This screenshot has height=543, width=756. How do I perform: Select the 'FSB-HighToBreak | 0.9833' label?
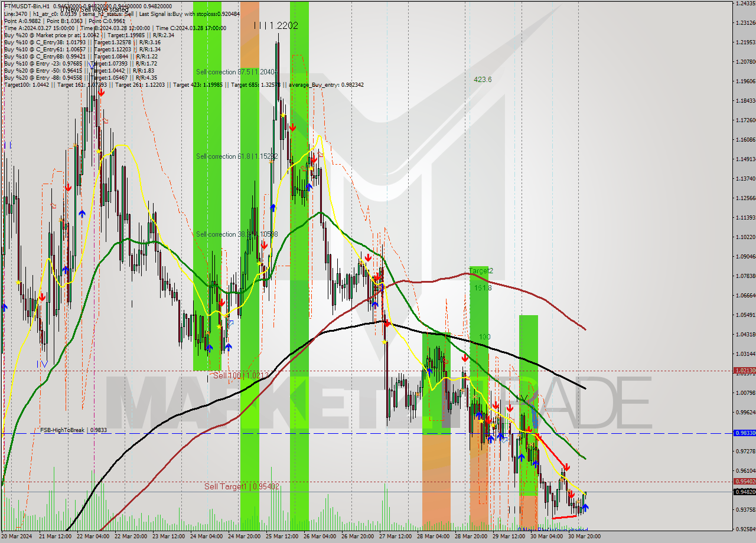tap(74, 430)
